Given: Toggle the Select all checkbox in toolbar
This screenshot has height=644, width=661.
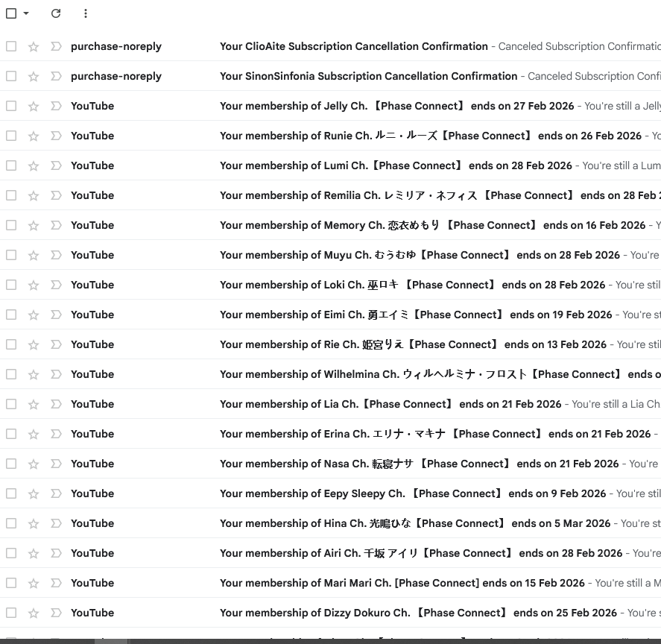Looking at the screenshot, I should pyautogui.click(x=11, y=13).
